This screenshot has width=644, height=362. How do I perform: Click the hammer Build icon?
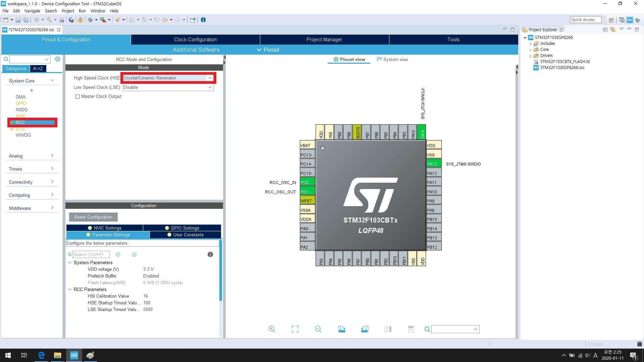coord(49,20)
